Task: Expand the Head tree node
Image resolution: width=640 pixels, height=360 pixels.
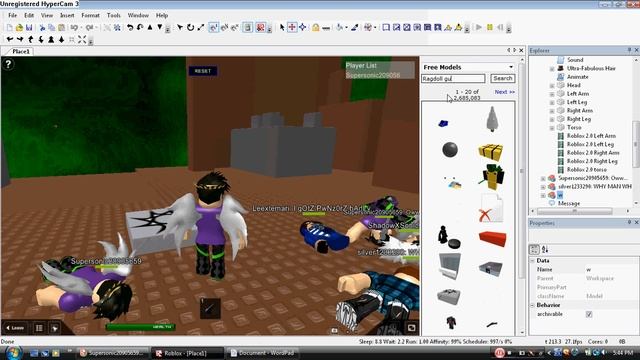Action: [x=551, y=86]
